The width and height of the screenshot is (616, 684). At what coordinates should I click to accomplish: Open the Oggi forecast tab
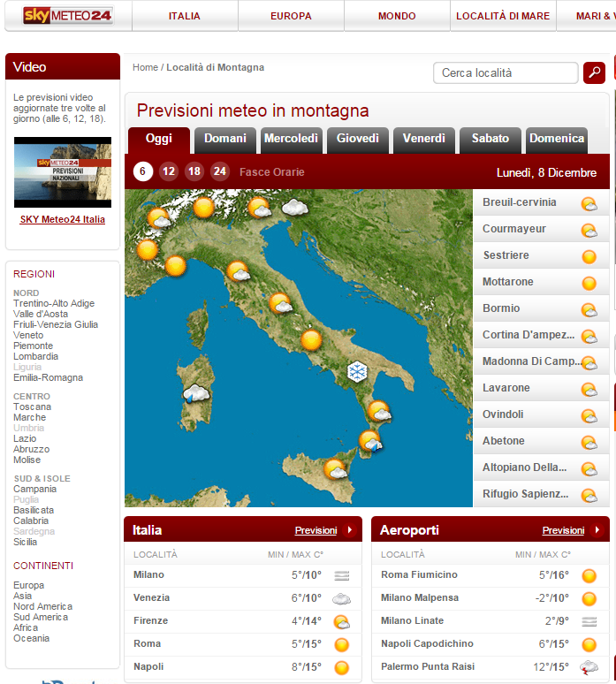(159, 140)
